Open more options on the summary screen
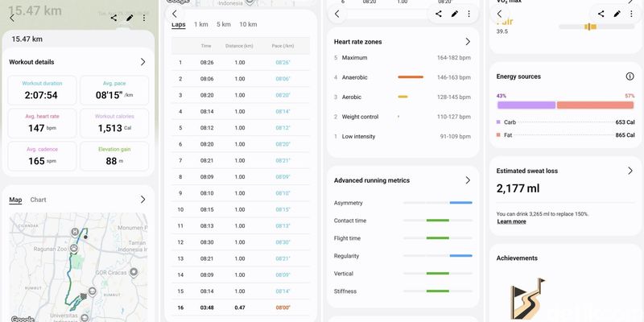The width and height of the screenshot is (644, 322). click(x=144, y=18)
